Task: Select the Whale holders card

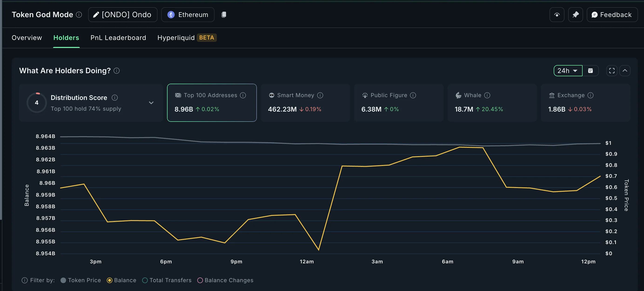Action: click(x=492, y=103)
